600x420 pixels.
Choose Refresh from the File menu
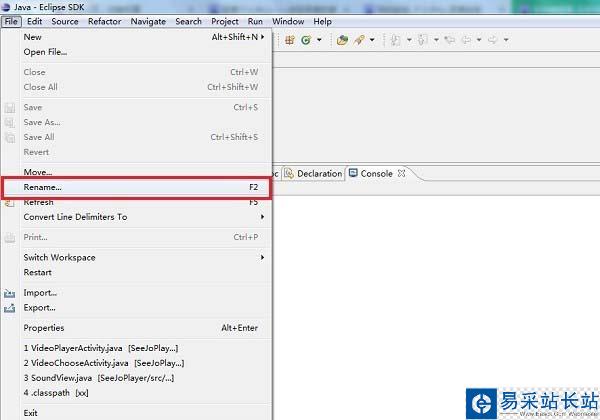coord(136,202)
